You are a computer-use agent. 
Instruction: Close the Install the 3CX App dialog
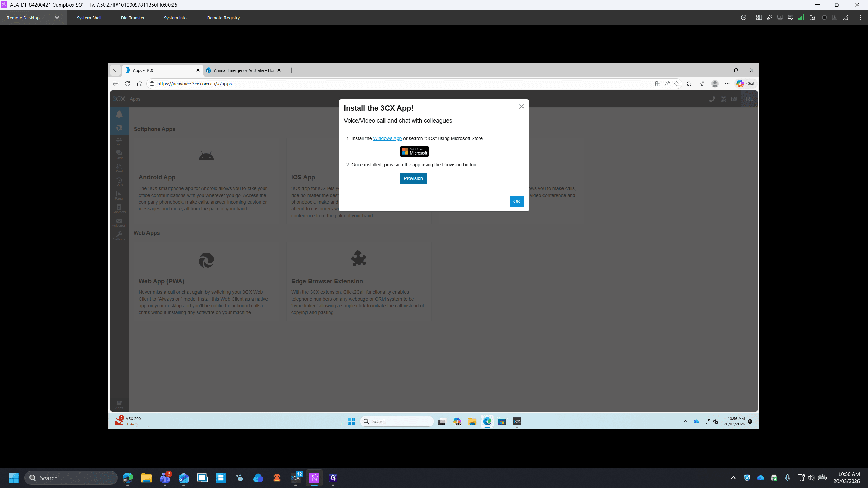(521, 106)
